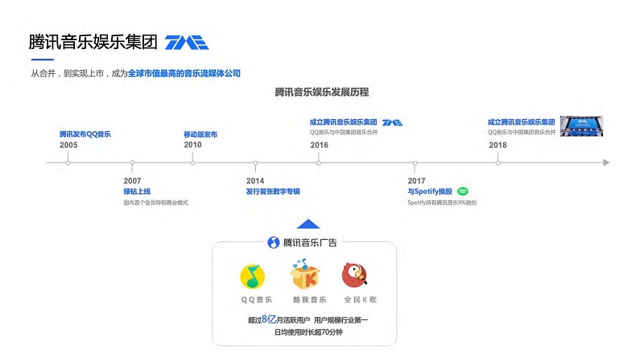Click the green Spotify logo icon
Screen dimensions: 644x362
click(463, 191)
